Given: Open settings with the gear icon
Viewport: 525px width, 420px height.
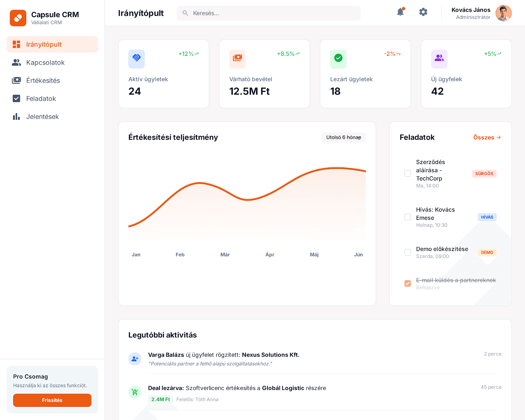Looking at the screenshot, I should coord(423,12).
